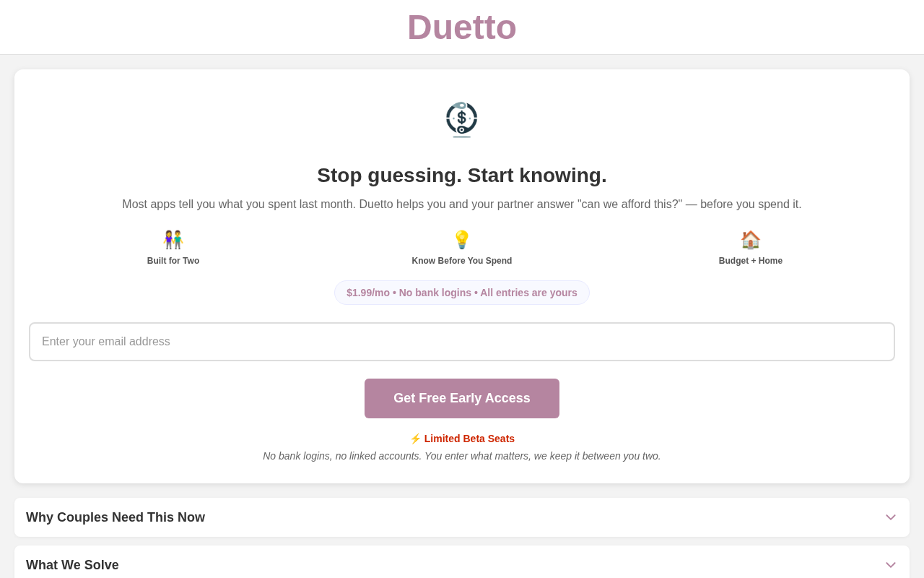Image resolution: width=924 pixels, height=578 pixels.
Task: Click the house icon
Action: point(751,240)
